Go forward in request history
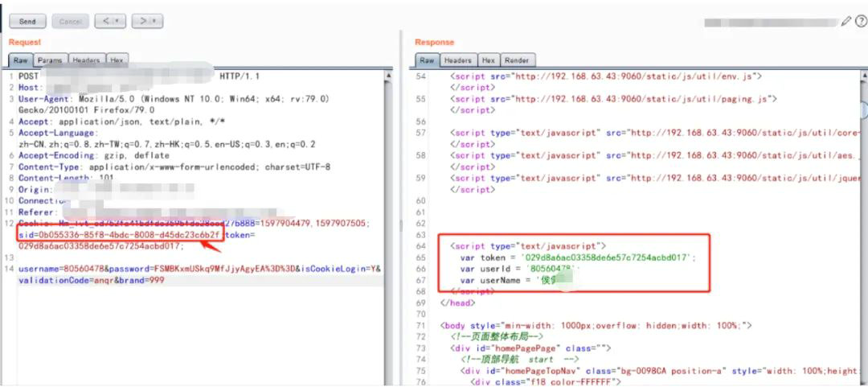This screenshot has width=868, height=387. 147,21
